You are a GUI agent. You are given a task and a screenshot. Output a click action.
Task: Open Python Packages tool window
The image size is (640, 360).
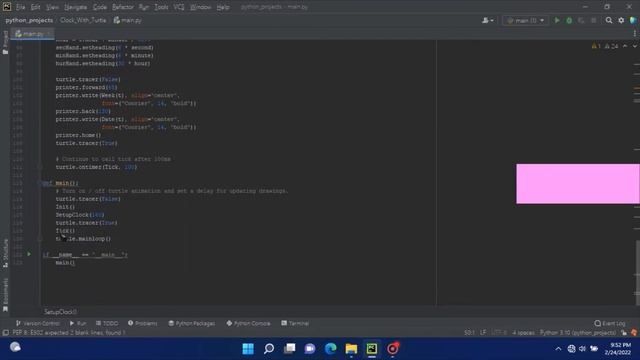pos(192,323)
